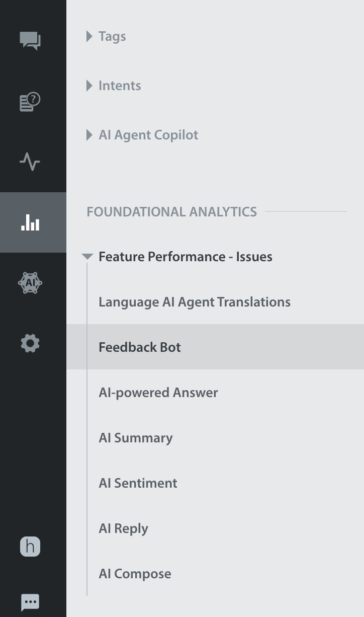Expand the Intents section arrow
Image resolution: width=364 pixels, height=617 pixels.
click(89, 86)
